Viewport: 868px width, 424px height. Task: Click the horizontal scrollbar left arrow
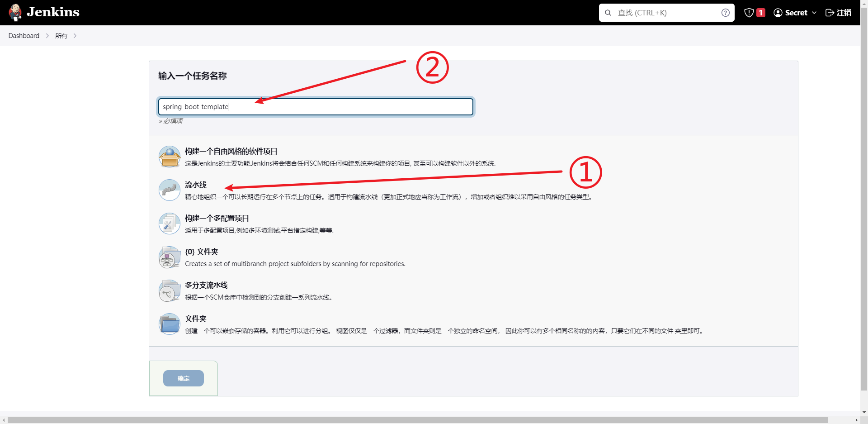[x=4, y=420]
